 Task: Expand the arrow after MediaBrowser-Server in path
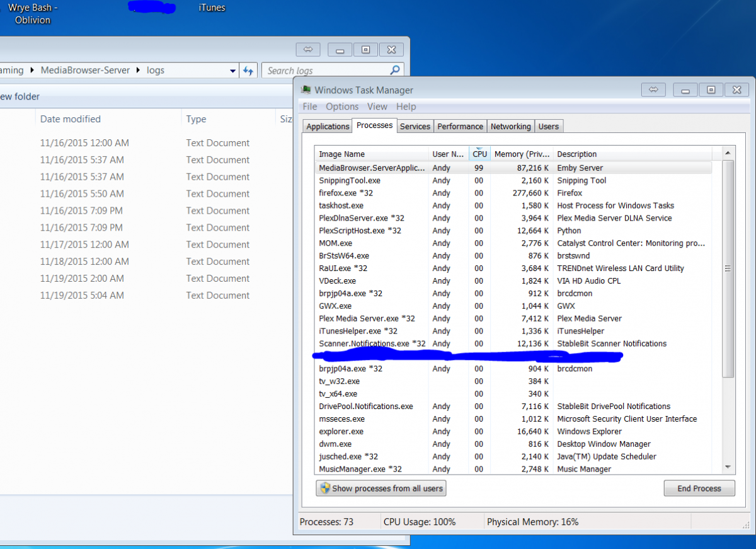[x=135, y=71]
